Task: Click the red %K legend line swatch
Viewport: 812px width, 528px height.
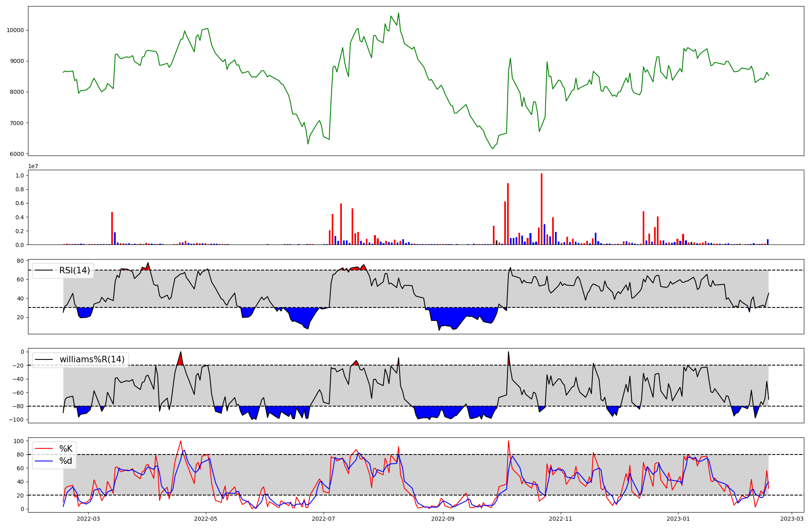Action: tap(44, 449)
